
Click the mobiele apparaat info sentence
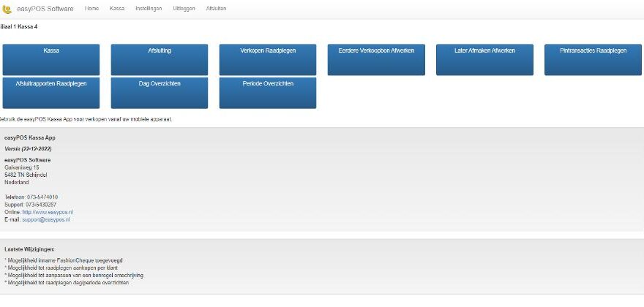86,119
